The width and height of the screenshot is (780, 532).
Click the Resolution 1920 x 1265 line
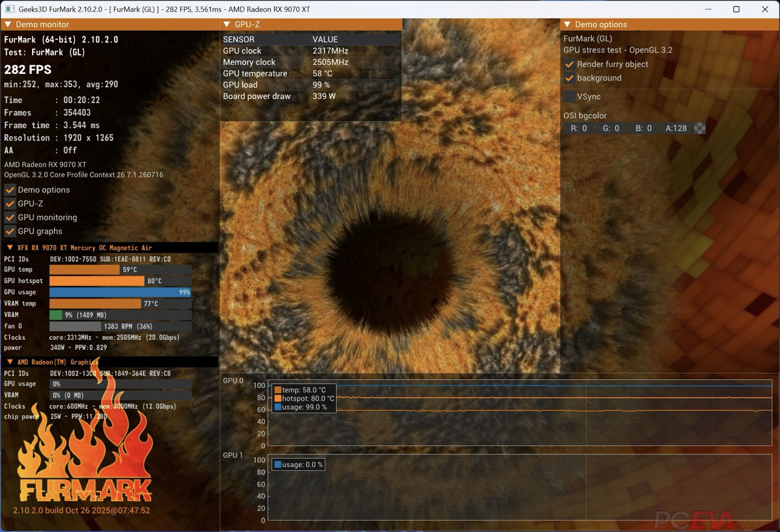[x=59, y=138]
